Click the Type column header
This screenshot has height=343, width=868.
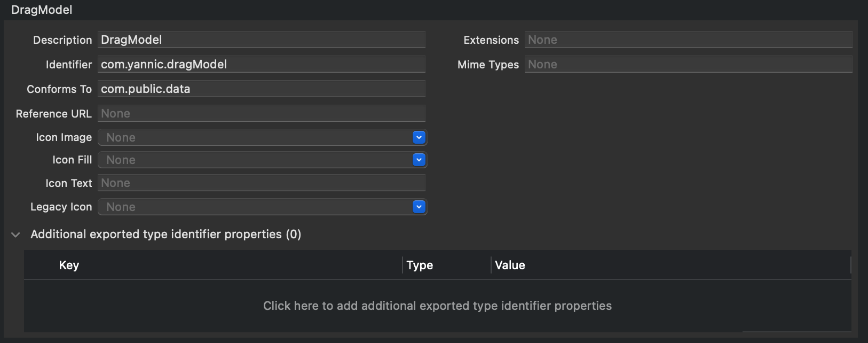click(420, 265)
